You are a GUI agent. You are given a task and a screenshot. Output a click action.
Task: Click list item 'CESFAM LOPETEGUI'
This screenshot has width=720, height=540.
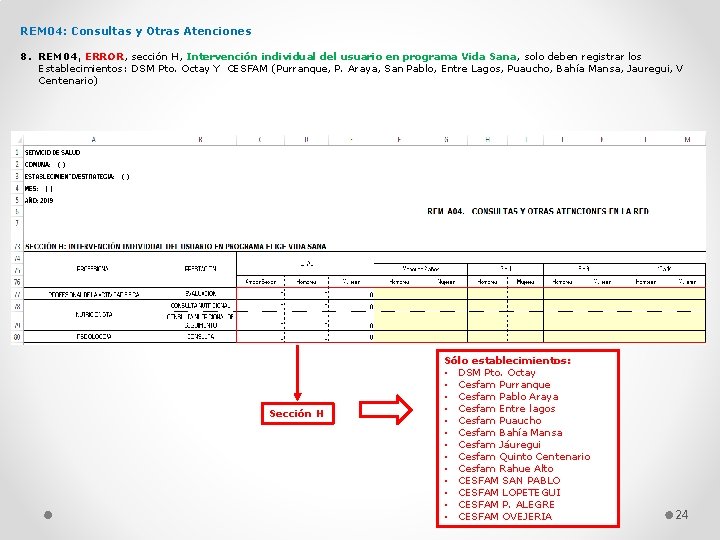tap(509, 492)
